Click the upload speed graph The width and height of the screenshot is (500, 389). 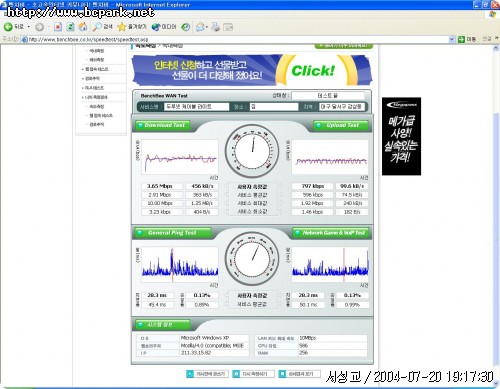(x=330, y=157)
